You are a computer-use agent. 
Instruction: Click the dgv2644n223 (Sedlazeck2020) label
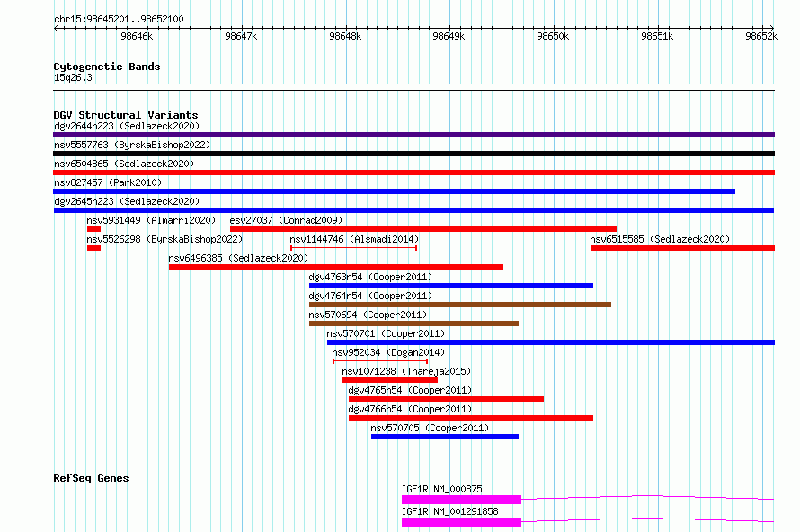pyautogui.click(x=127, y=126)
